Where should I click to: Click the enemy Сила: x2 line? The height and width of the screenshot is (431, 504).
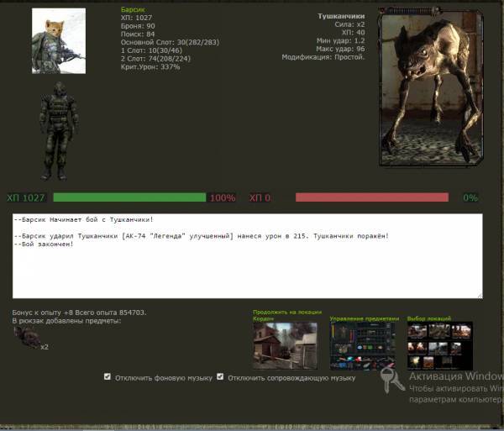[349, 24]
